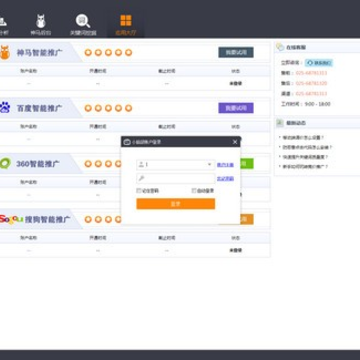Click the opening time header in the 搜狗智能推广 table
360x360 pixels.
pyautogui.click(x=98, y=238)
